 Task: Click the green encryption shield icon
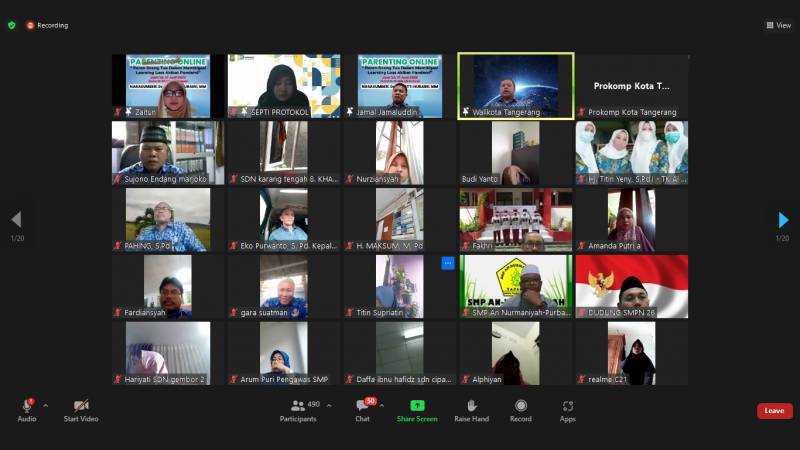tap(12, 25)
